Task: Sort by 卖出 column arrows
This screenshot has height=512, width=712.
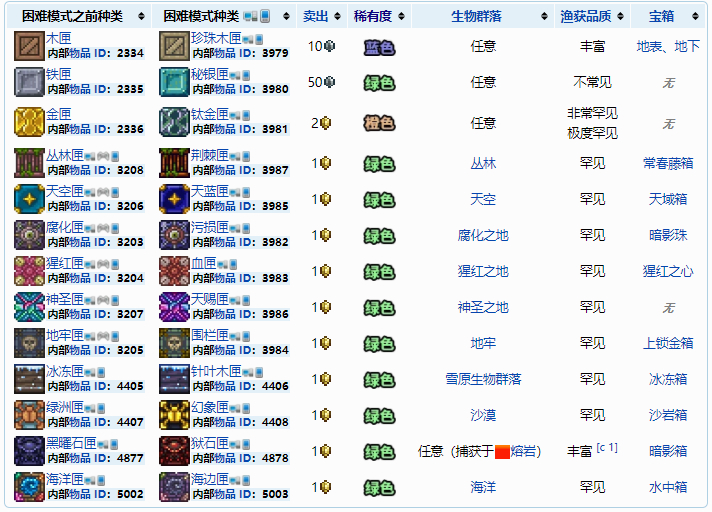Action: pyautogui.click(x=337, y=17)
